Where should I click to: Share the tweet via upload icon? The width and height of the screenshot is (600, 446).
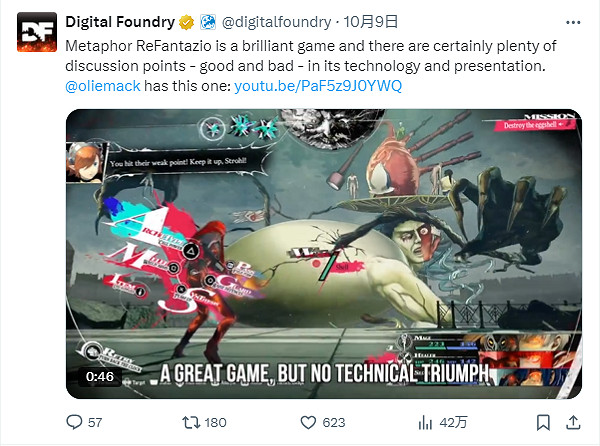[573, 422]
